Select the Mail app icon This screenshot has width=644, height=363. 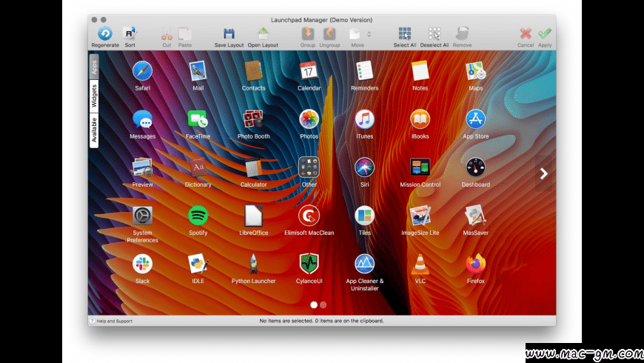pyautogui.click(x=198, y=71)
